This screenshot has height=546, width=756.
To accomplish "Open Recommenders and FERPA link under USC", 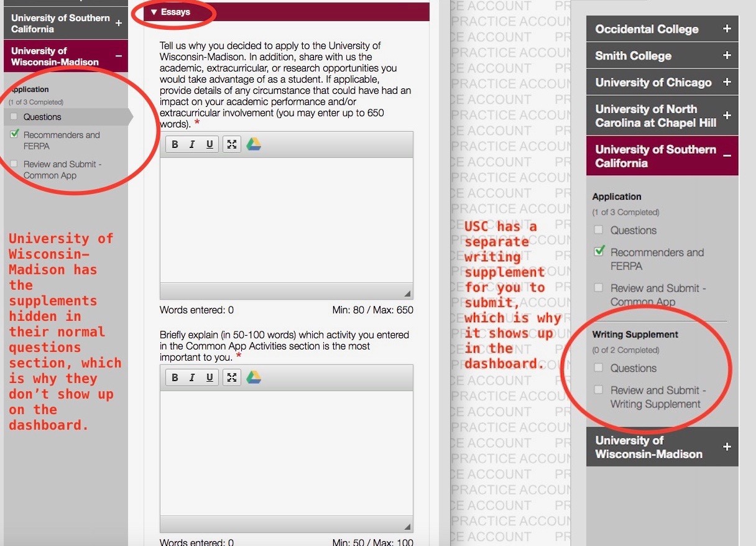I will coord(657,259).
